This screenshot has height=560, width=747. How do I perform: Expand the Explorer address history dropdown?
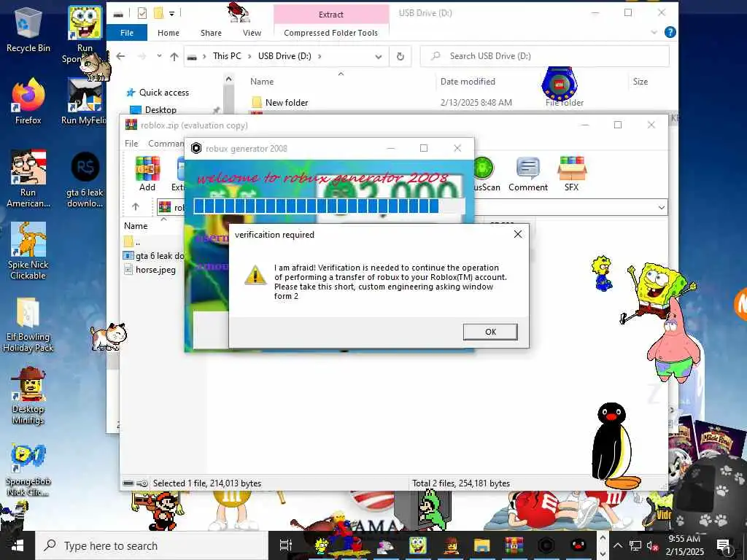[379, 56]
